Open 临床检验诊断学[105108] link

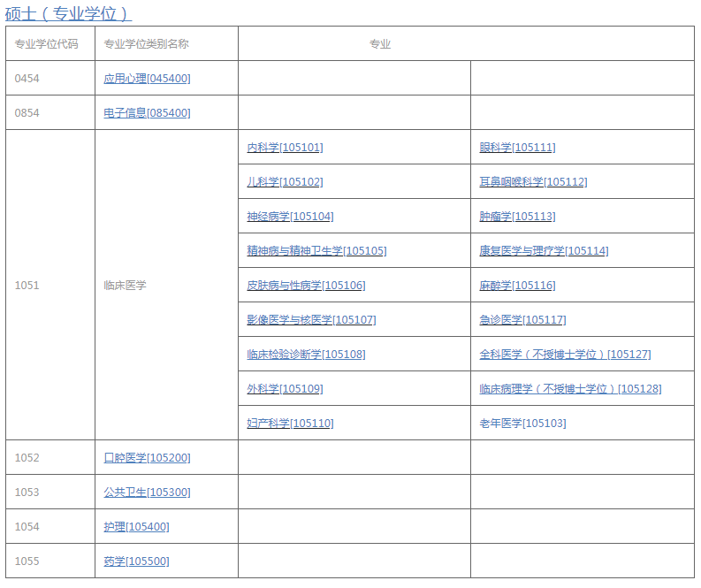[x=306, y=354]
